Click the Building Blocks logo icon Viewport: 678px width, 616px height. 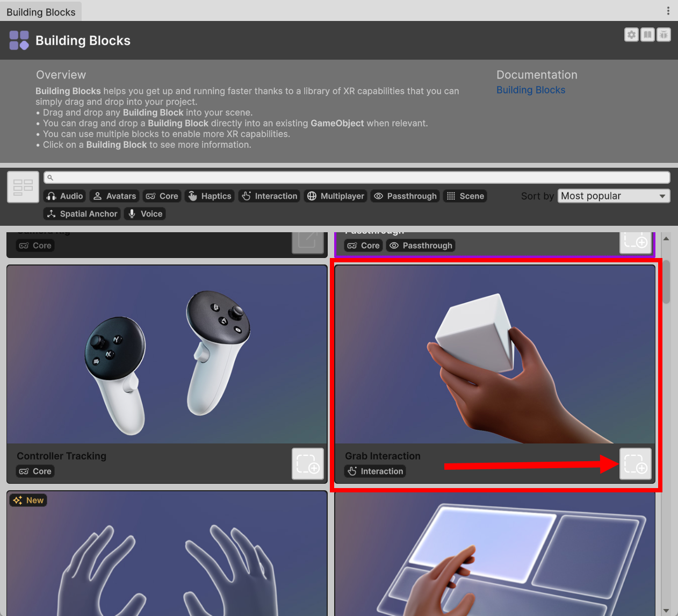point(19,40)
